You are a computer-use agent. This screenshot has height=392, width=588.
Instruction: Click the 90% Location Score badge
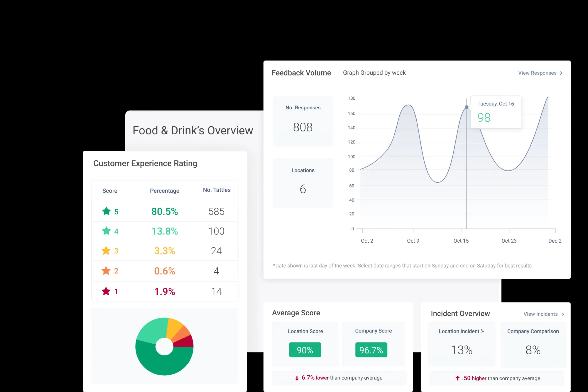tap(305, 350)
